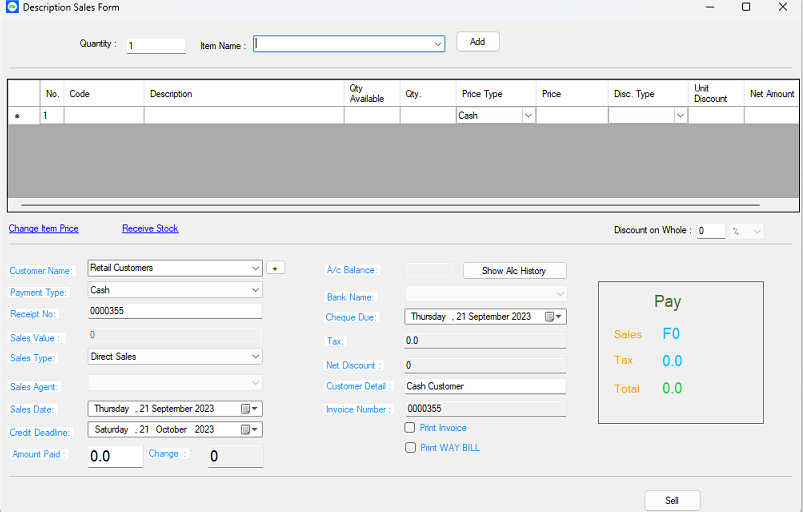The image size is (803, 512).
Task: Expand the Payment Type dropdown
Action: coord(256,290)
